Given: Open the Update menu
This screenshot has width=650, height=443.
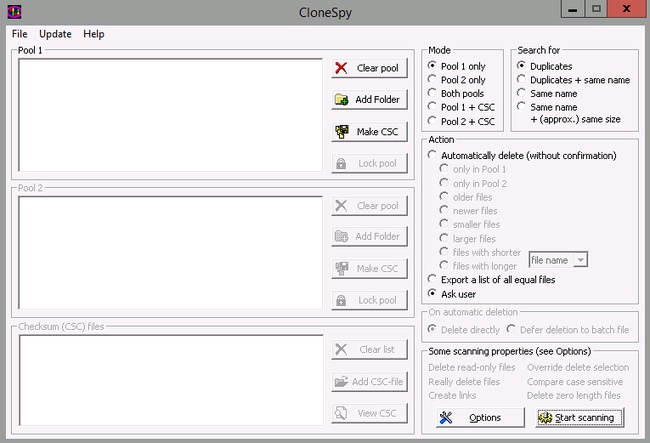Looking at the screenshot, I should (55, 34).
